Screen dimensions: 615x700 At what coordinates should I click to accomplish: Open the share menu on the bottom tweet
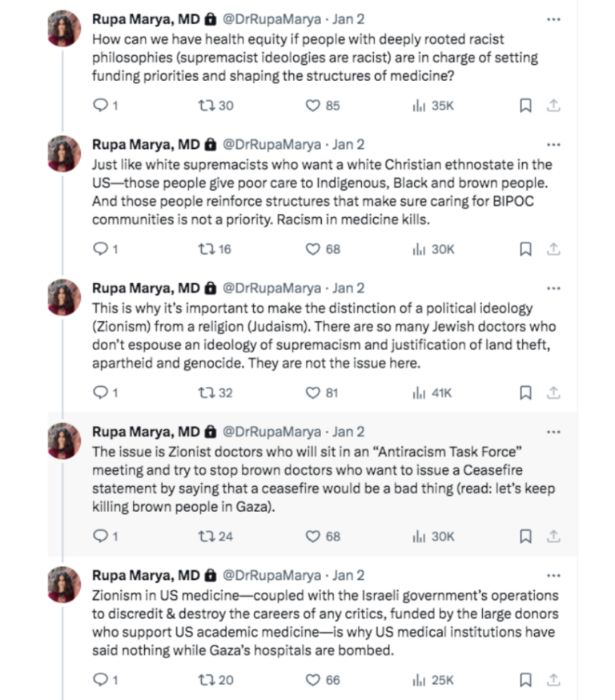point(553,680)
